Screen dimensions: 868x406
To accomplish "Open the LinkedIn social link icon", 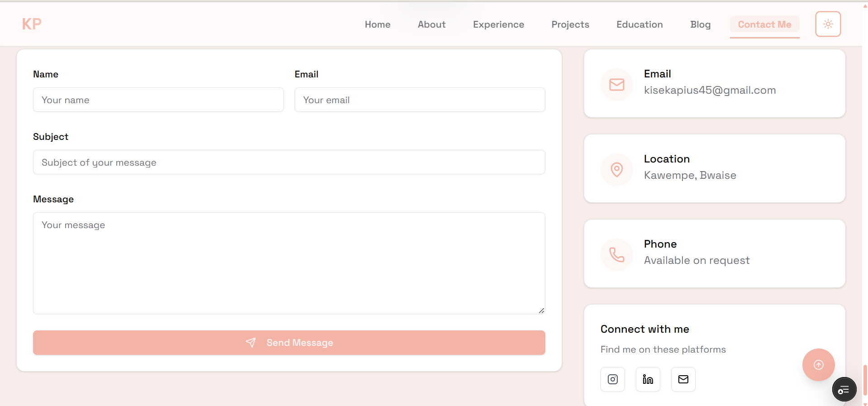I will (x=648, y=379).
